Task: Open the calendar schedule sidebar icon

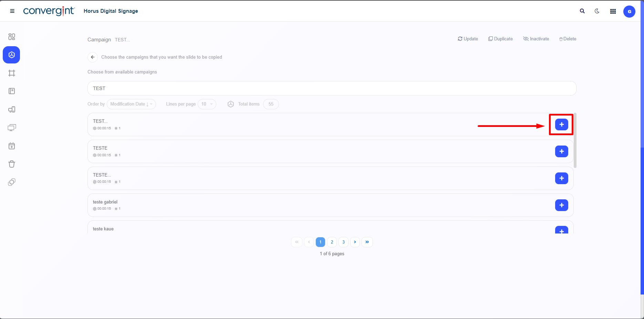Action: (12, 146)
